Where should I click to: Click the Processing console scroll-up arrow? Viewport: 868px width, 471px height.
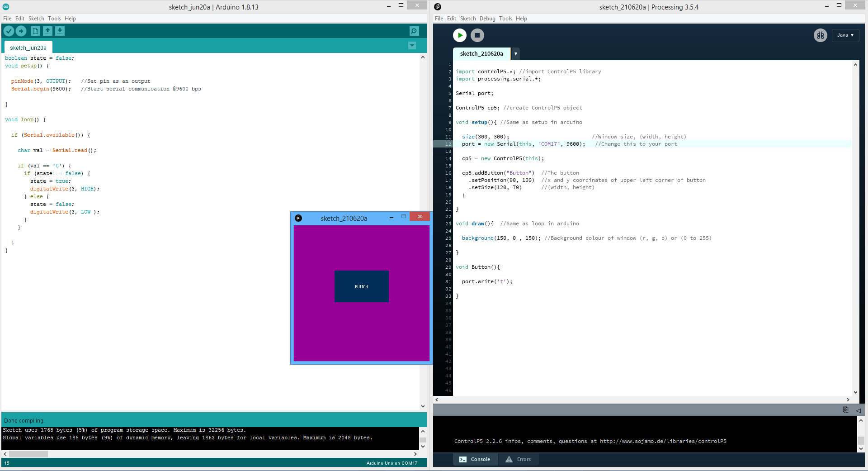861,420
